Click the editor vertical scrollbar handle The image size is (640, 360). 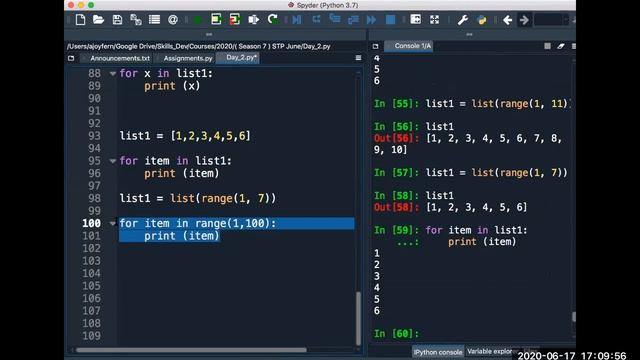click(x=358, y=318)
